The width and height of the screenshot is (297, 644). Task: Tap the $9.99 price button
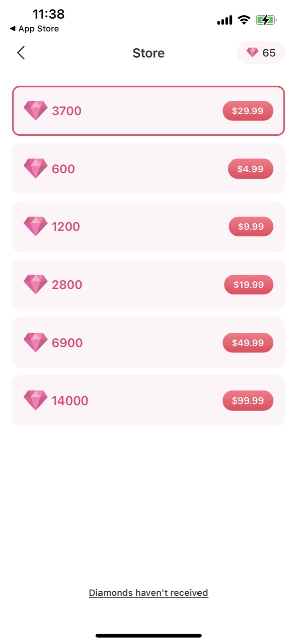(x=251, y=226)
